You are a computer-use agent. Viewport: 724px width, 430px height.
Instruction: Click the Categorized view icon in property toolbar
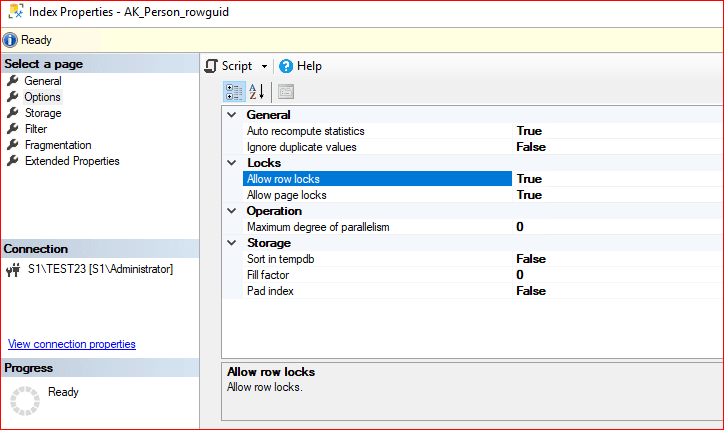coord(234,92)
